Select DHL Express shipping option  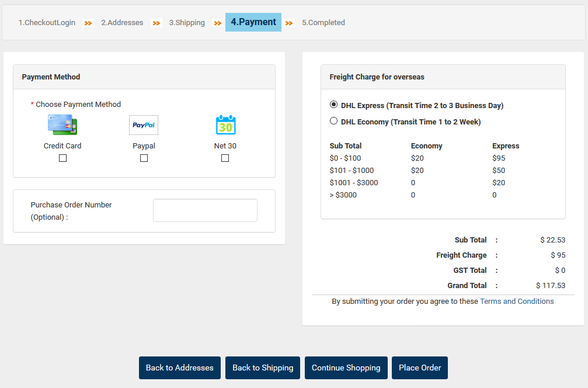tap(333, 104)
